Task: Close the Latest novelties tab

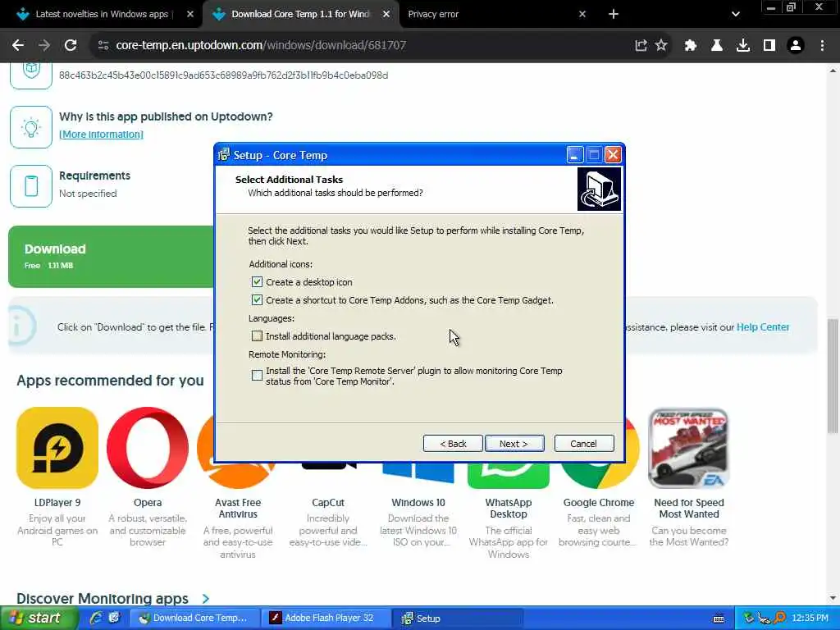Action: [190, 15]
